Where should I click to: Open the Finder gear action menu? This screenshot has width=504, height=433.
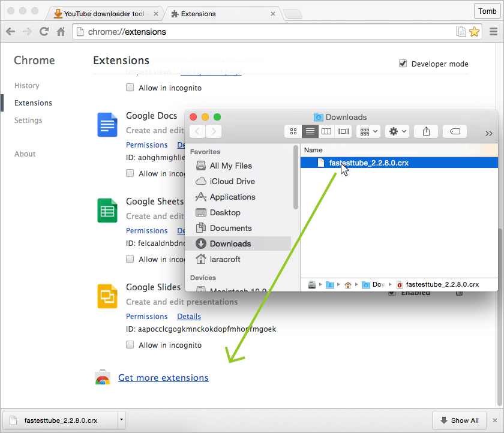397,131
